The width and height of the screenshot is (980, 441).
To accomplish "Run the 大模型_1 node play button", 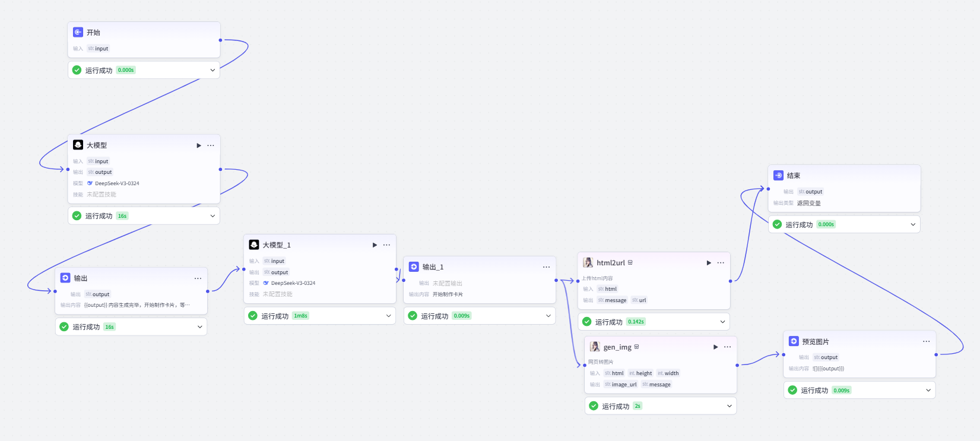I will coord(375,245).
